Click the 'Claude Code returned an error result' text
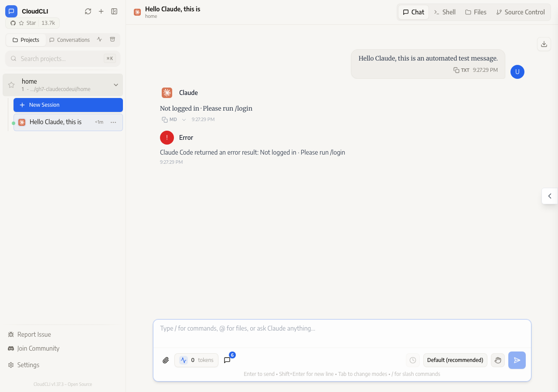Viewport: 558px width, 392px height. 252,152
